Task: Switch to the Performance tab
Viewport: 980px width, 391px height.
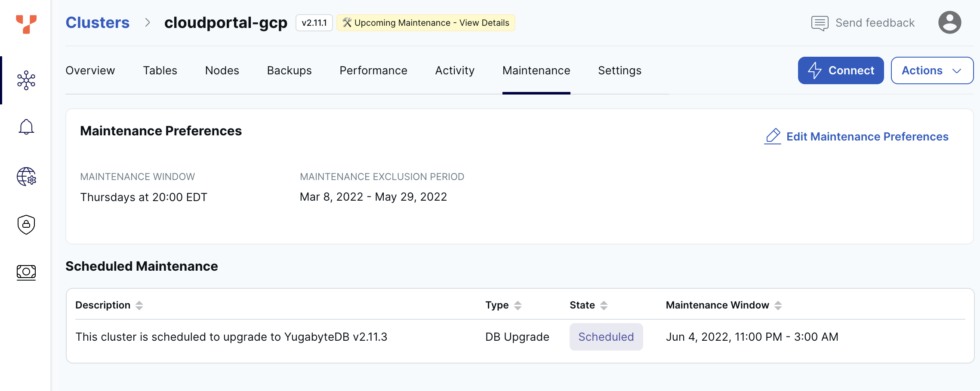Action: pyautogui.click(x=373, y=70)
